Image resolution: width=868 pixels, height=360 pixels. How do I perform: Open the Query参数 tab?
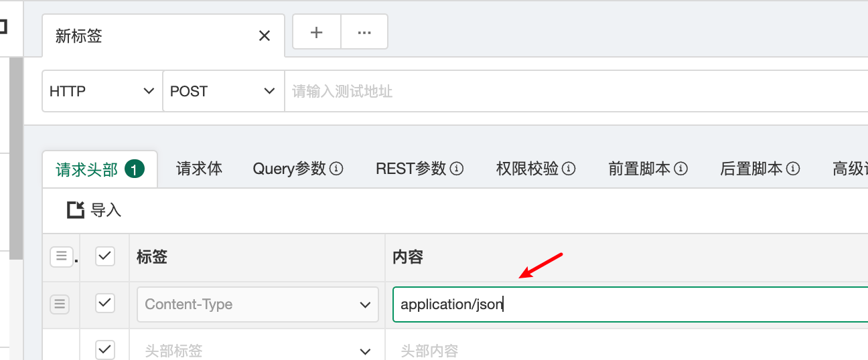point(297,169)
